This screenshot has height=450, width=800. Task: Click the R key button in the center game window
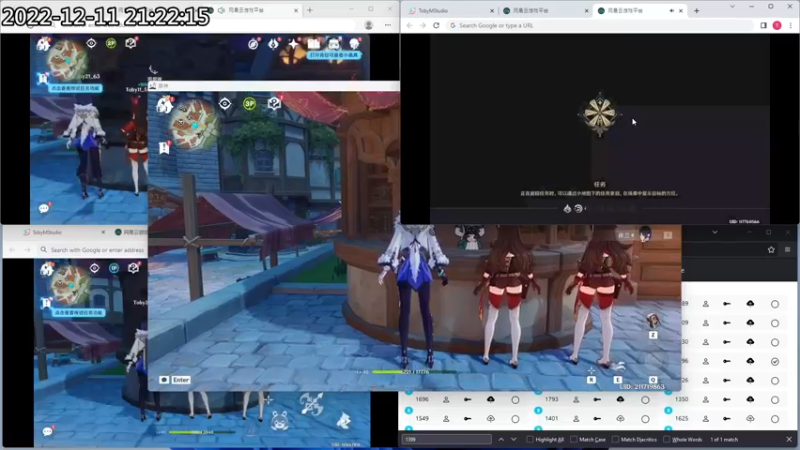pyautogui.click(x=591, y=380)
